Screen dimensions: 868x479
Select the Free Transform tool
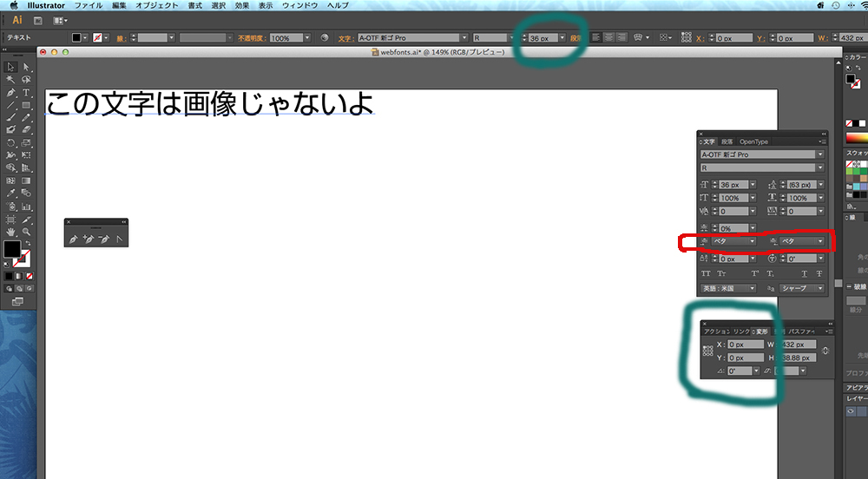(x=26, y=155)
